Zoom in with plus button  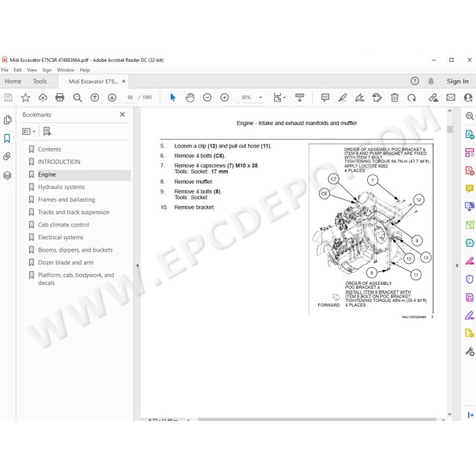click(224, 97)
